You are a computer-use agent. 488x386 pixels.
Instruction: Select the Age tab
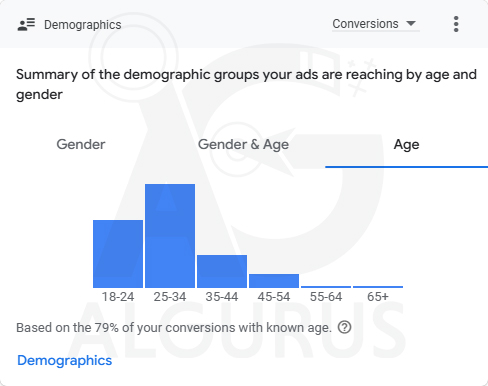click(406, 145)
